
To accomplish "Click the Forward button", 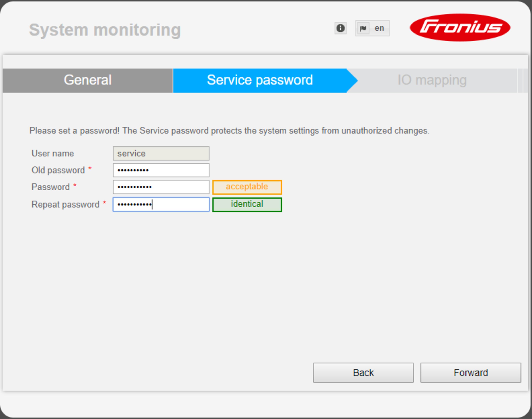I will point(471,373).
